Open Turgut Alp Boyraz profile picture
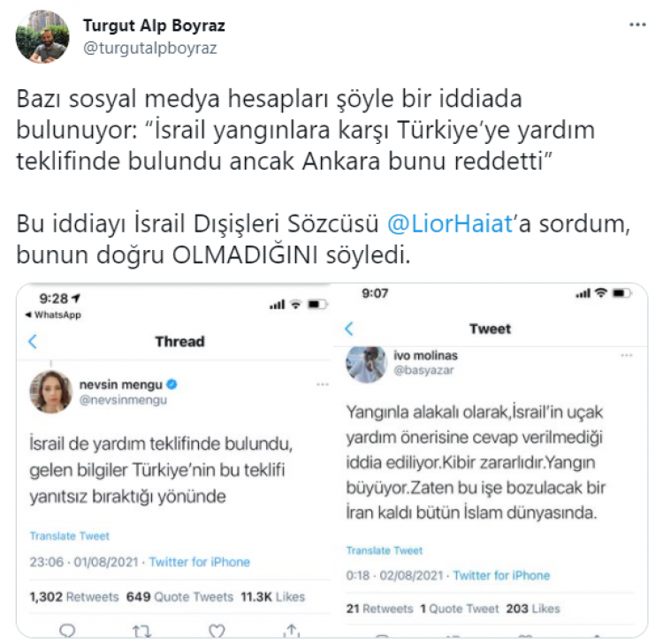Screen dimensions: 663x644 point(42,37)
